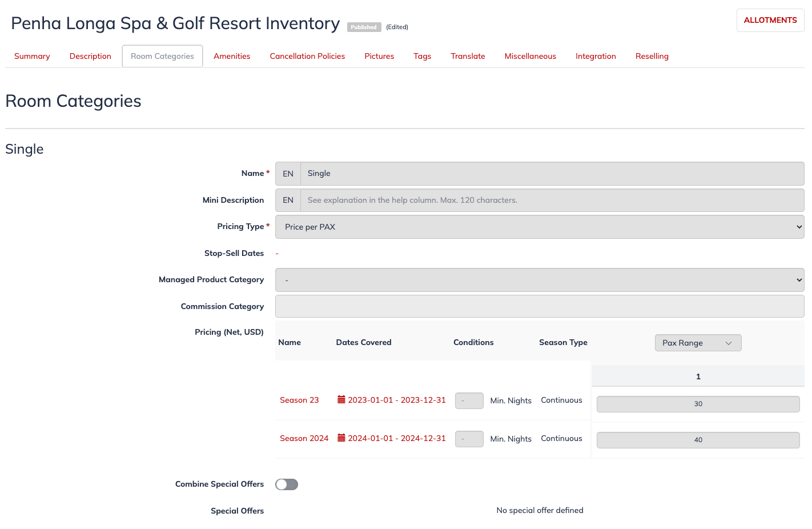
Task: Open the Reselling tab
Action: pyautogui.click(x=652, y=56)
